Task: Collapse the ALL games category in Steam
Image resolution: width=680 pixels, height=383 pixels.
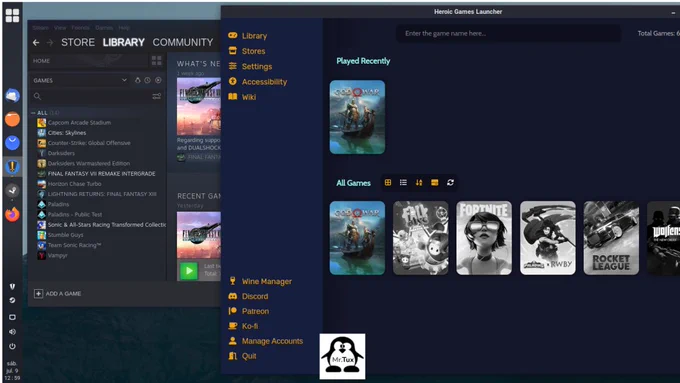Action: 33,113
